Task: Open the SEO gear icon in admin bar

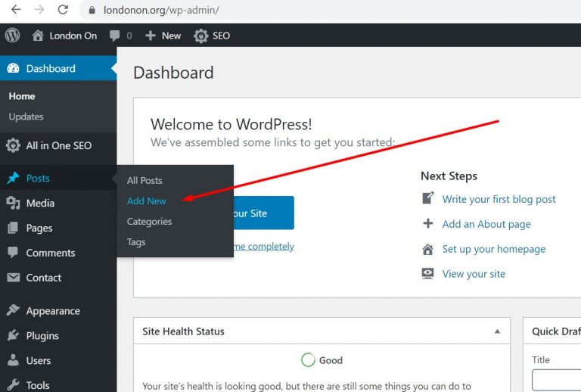Action: tap(200, 36)
